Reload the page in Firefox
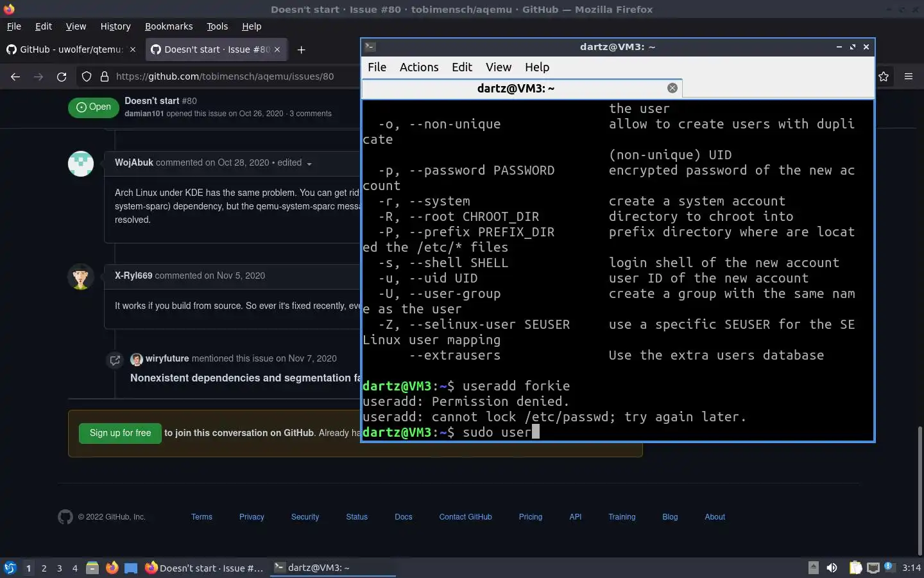Image resolution: width=924 pixels, height=578 pixels. tap(62, 76)
